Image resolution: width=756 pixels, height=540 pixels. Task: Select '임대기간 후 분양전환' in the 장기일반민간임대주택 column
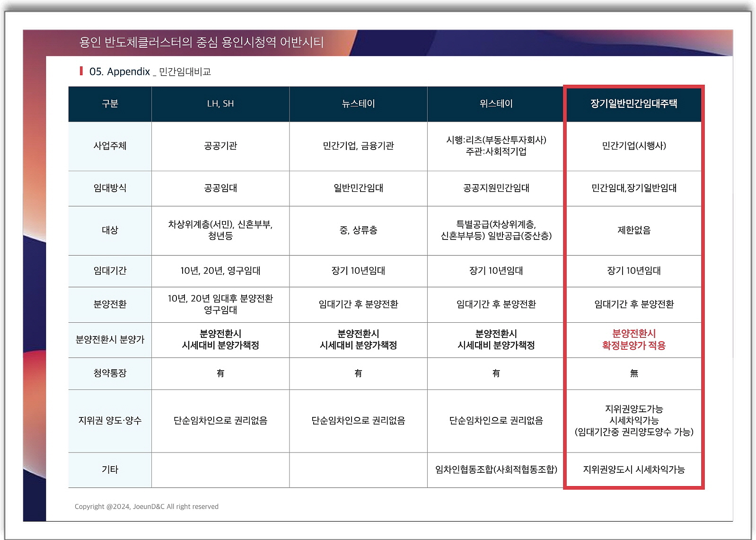(634, 304)
